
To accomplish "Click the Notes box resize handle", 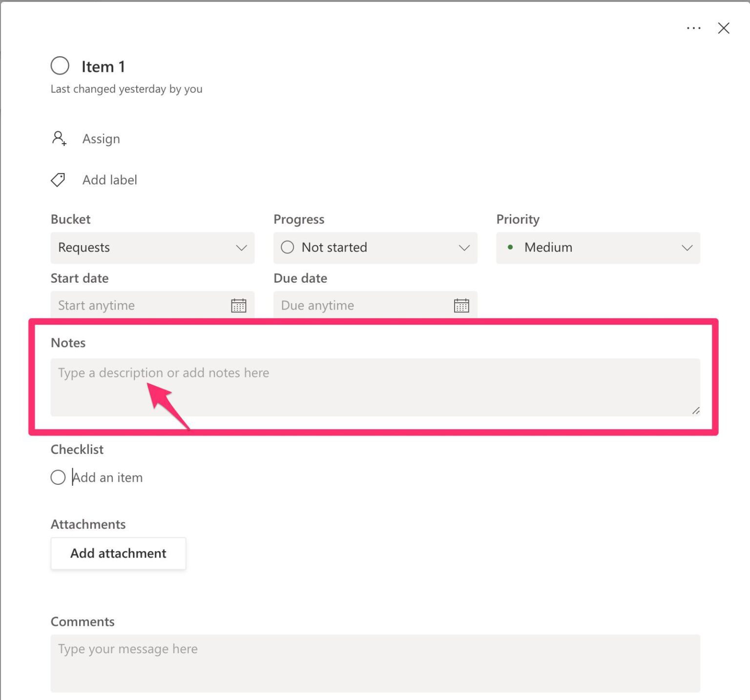I will [x=695, y=411].
